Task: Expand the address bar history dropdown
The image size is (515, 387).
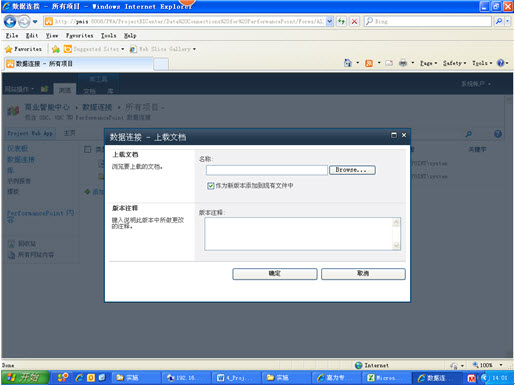Action: click(329, 21)
